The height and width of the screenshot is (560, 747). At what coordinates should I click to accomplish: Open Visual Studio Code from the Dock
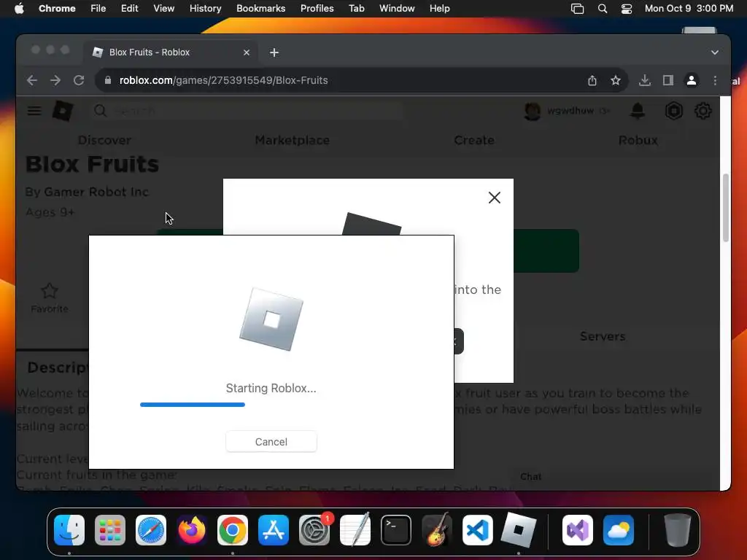[477, 529]
